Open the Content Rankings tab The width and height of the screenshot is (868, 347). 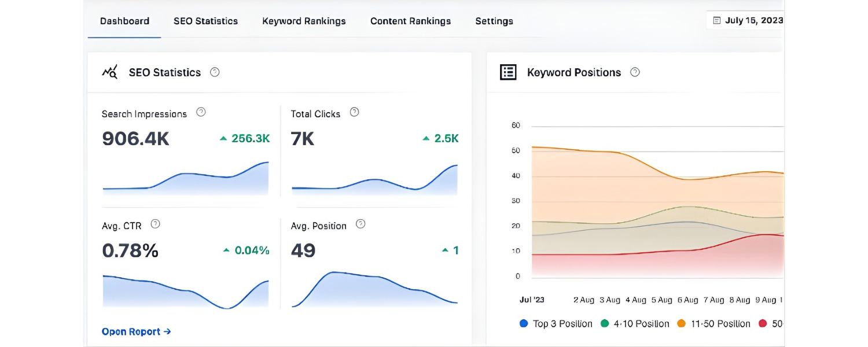coord(410,21)
